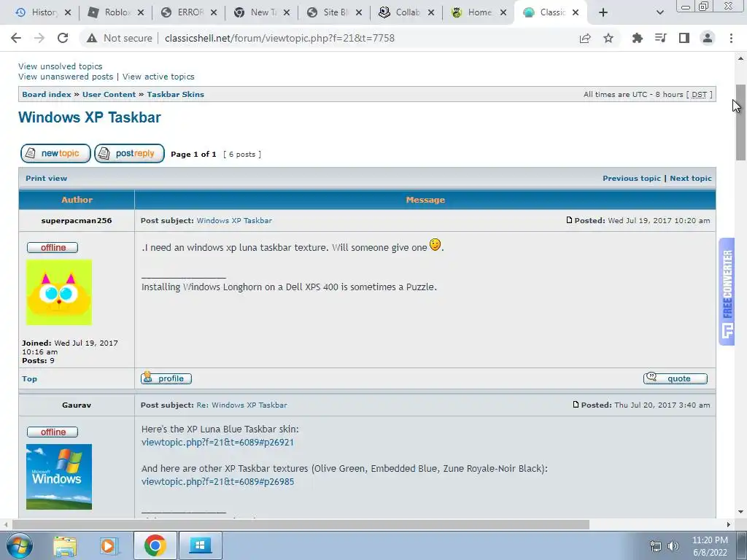Viewport: 747px width, 560px height.
Task: Go to Next topic
Action: pos(691,178)
